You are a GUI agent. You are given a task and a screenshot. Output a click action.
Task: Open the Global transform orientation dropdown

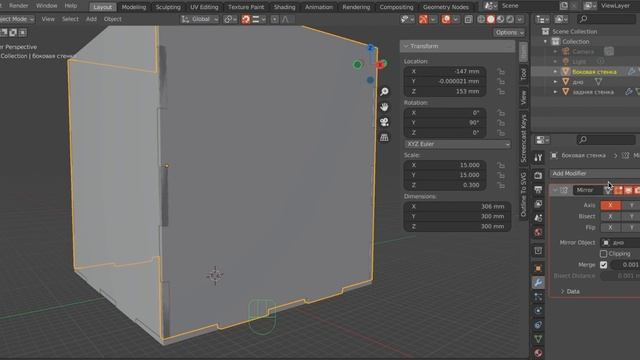coord(200,19)
